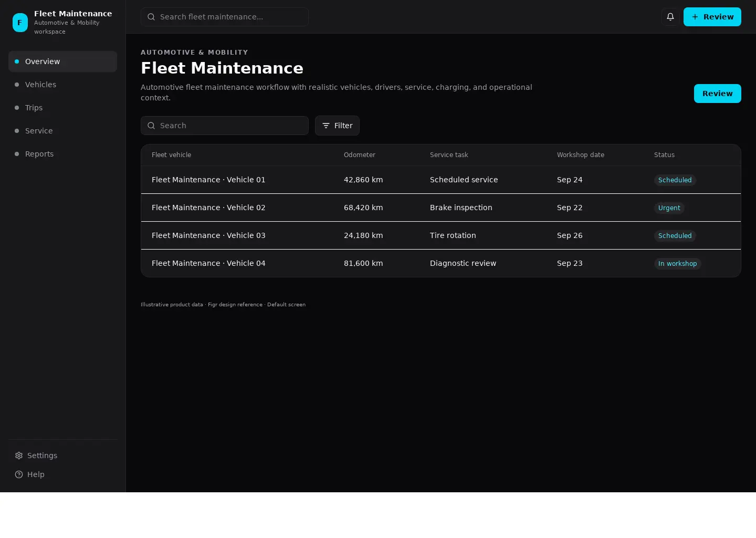Select Service in the sidebar
This screenshot has height=538, width=756.
pos(62,131)
